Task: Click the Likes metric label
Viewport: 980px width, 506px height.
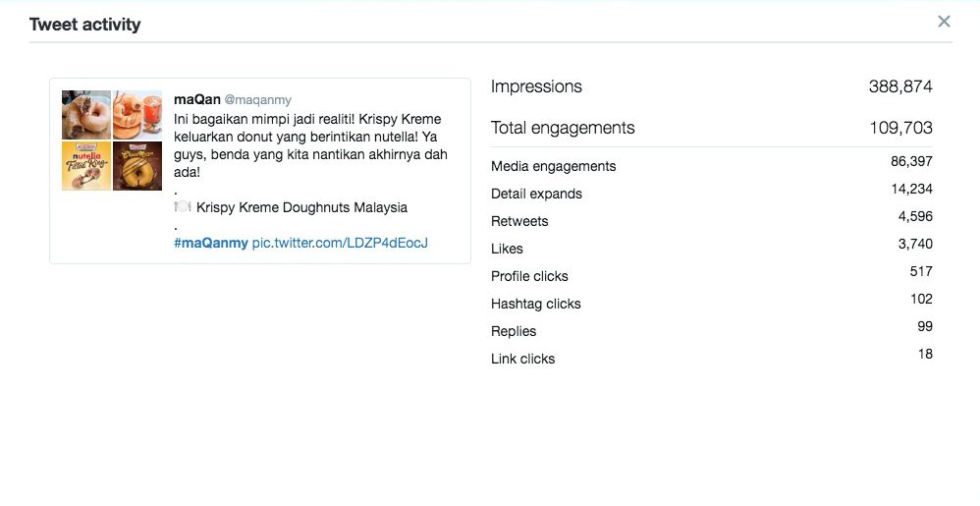Action: (x=507, y=249)
